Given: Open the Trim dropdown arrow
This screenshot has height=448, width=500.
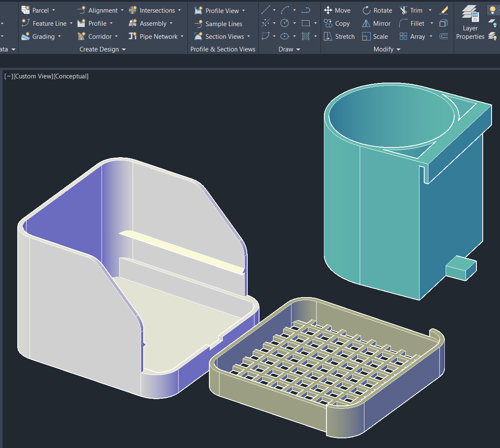Looking at the screenshot, I should [x=430, y=11].
